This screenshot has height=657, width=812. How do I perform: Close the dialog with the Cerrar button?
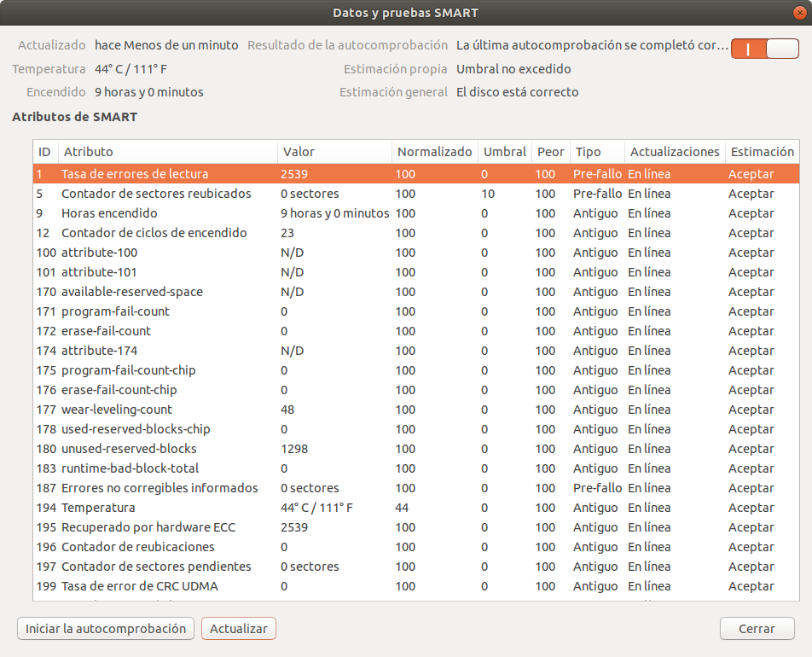(757, 629)
